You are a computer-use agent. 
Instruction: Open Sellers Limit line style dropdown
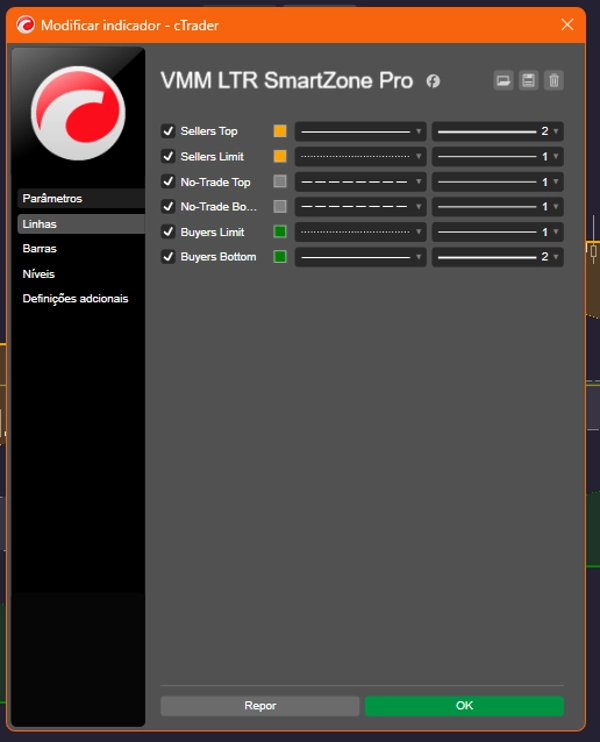pos(361,157)
